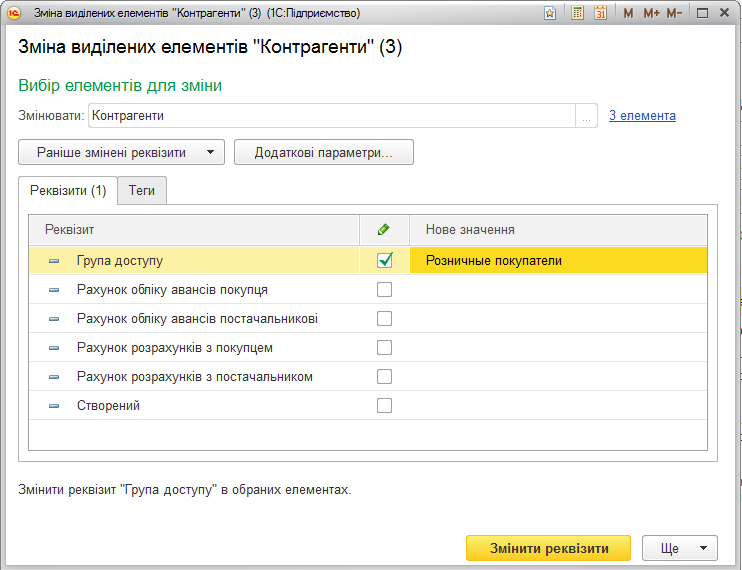The height and width of the screenshot is (570, 742).
Task: Add window to favorites star icon
Action: 550,13
